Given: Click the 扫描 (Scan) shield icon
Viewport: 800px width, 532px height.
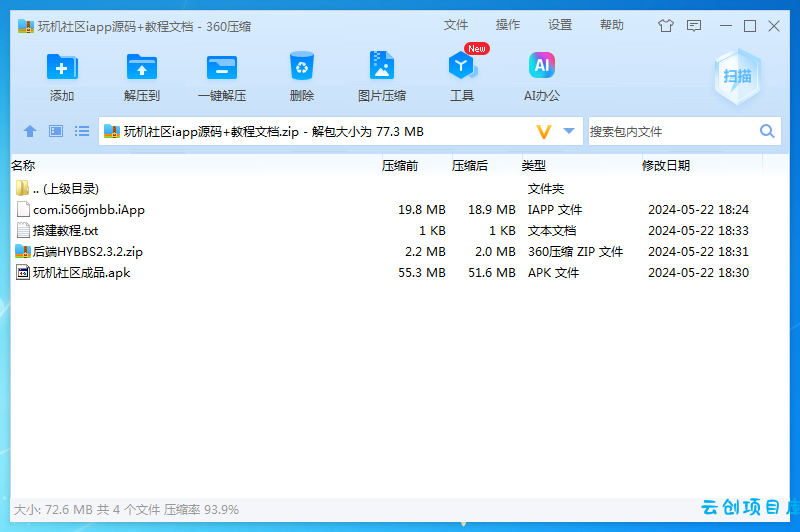Looking at the screenshot, I should [x=738, y=77].
